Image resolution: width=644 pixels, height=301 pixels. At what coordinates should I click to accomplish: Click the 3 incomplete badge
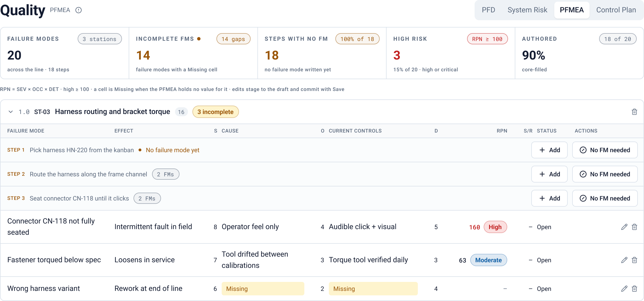[215, 112]
